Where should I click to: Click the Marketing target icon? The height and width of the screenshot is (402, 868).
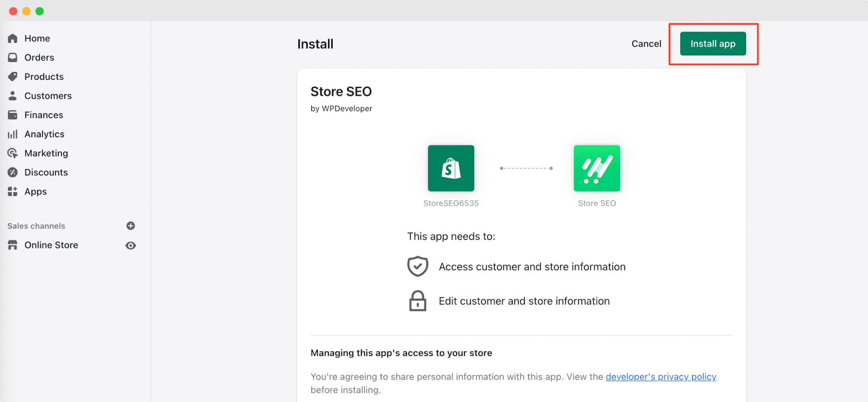pyautogui.click(x=12, y=153)
